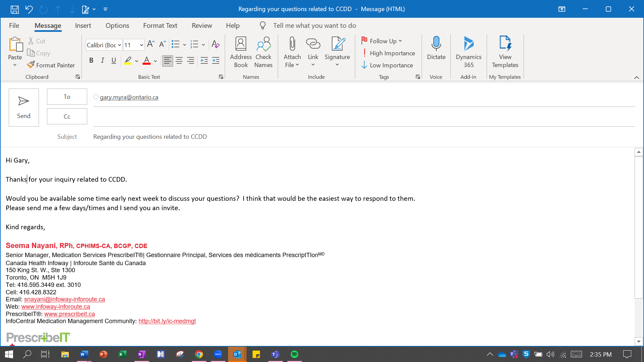Image resolution: width=644 pixels, height=362 pixels.
Task: Open Microsoft Teams from taskbar
Action: [275, 354]
